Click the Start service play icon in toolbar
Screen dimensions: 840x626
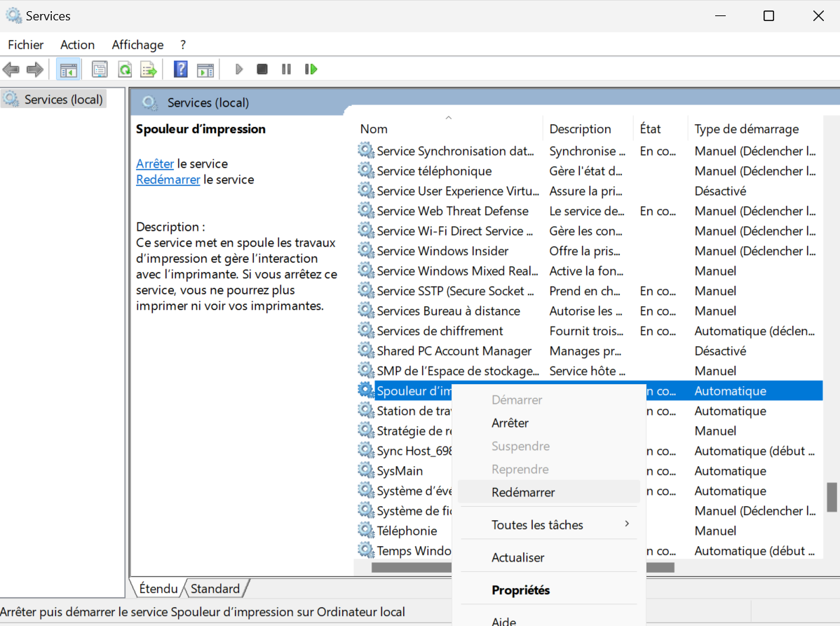[239, 69]
